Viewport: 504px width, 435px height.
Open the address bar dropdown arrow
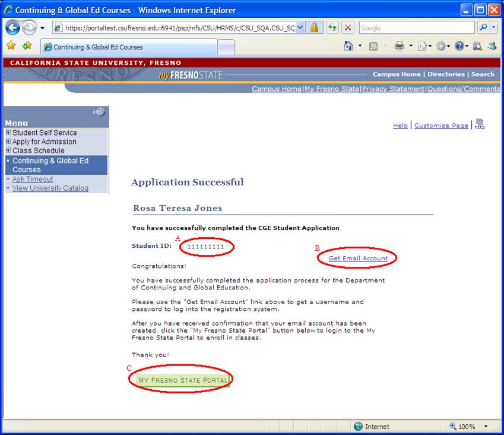(x=300, y=28)
